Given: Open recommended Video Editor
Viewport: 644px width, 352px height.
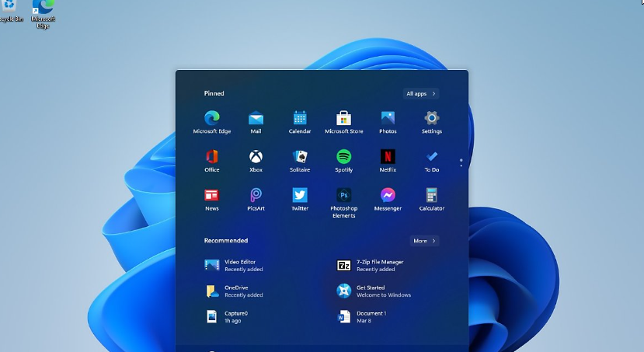Looking at the screenshot, I should click(x=234, y=265).
